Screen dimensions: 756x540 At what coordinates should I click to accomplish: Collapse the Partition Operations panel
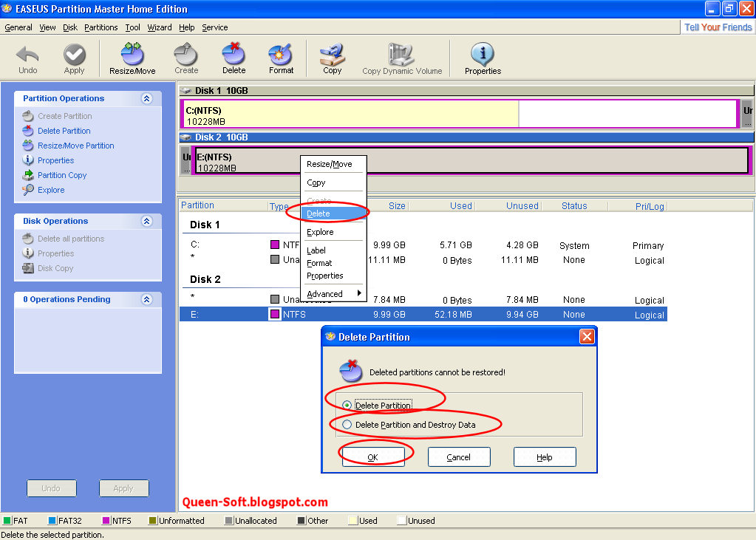(146, 98)
